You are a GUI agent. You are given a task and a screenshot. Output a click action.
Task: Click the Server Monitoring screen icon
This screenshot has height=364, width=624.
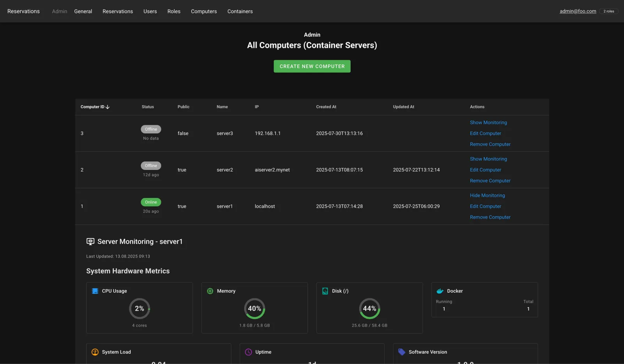[90, 242]
